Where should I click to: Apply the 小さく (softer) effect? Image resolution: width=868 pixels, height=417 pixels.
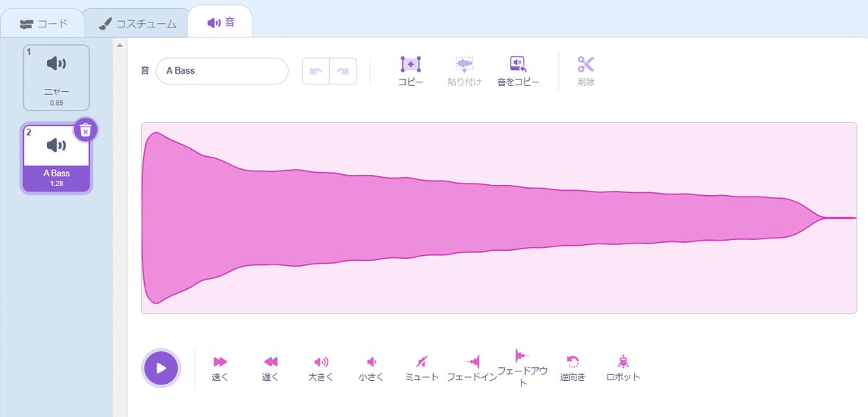[x=371, y=367]
